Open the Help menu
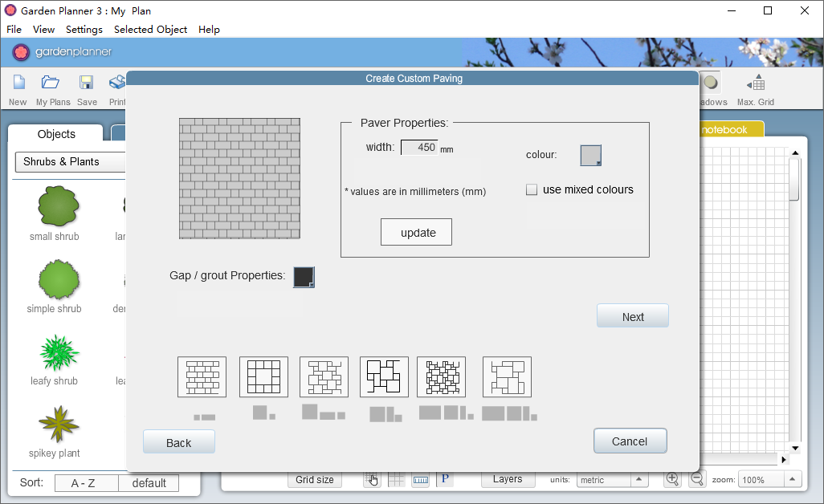824x504 pixels. (x=209, y=30)
